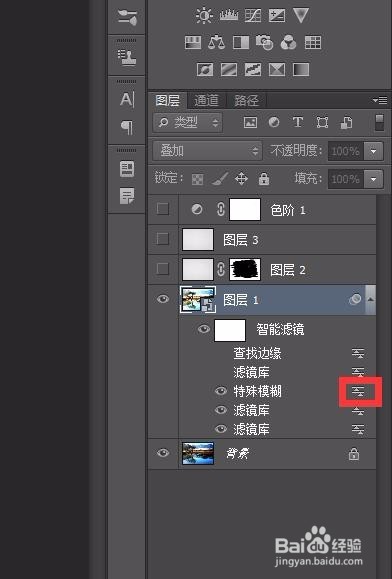Select the 图层 3 layer thumbnail
The image size is (392, 579).
pyautogui.click(x=198, y=239)
